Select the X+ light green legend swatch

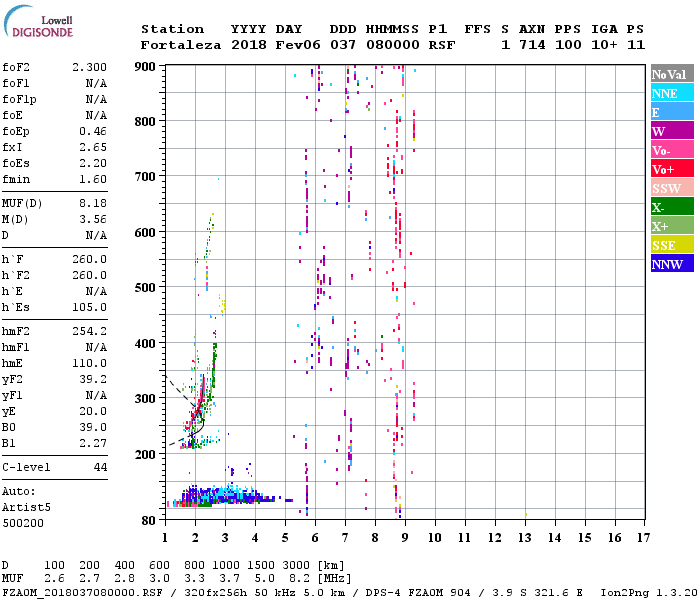click(672, 226)
